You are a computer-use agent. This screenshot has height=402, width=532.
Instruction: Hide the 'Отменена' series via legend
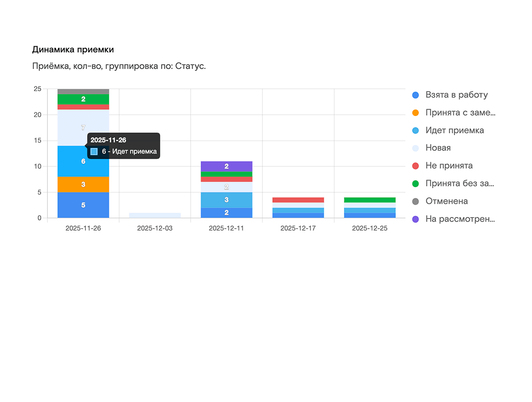click(446, 201)
